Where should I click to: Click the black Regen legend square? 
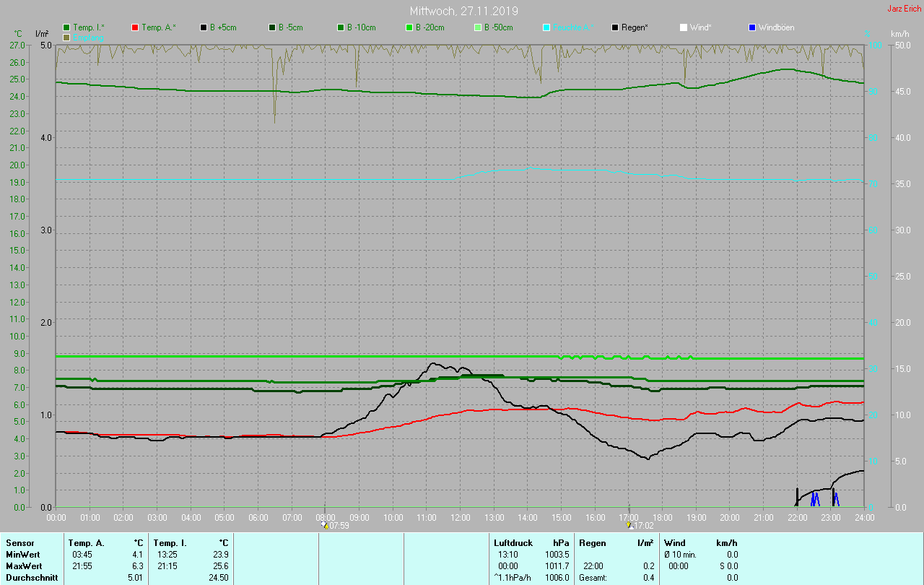point(615,27)
